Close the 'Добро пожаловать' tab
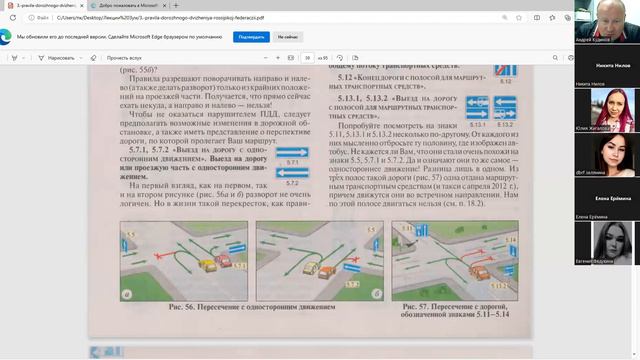 [164, 6]
